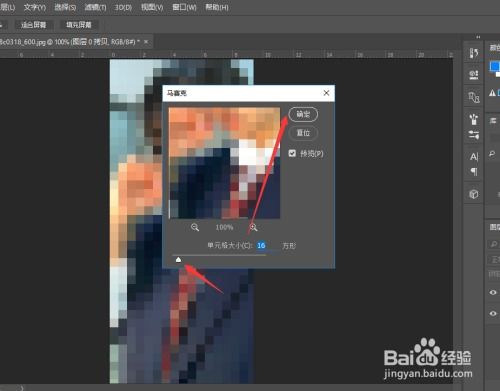Open the 文字(Y) menu
This screenshot has height=391, width=500.
[35, 7]
